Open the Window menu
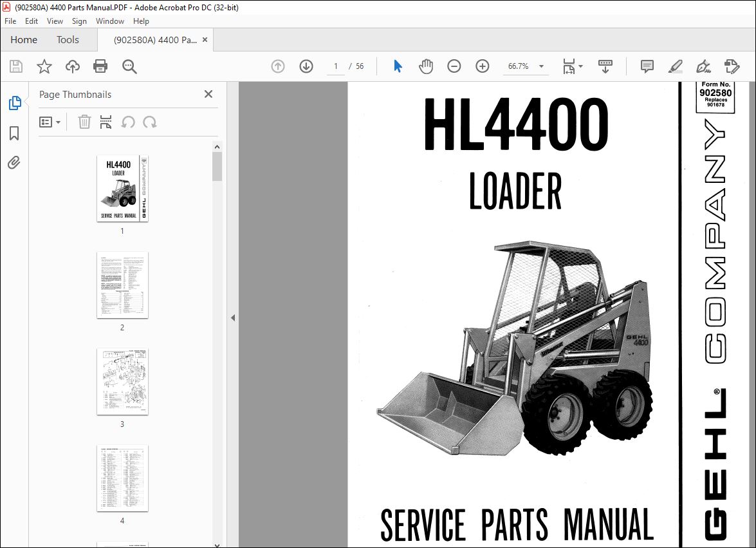This screenshot has width=756, height=548. pyautogui.click(x=110, y=21)
